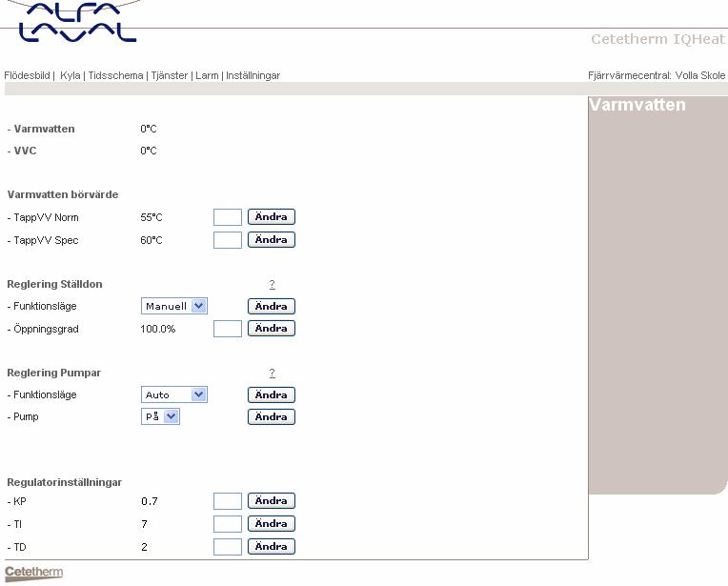
Task: Expand the Manuell Funktionsläge dropdown
Action: (174, 306)
